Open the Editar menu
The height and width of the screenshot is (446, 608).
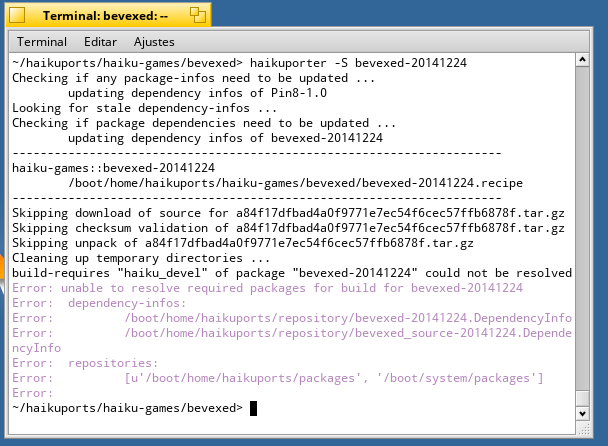click(x=100, y=41)
